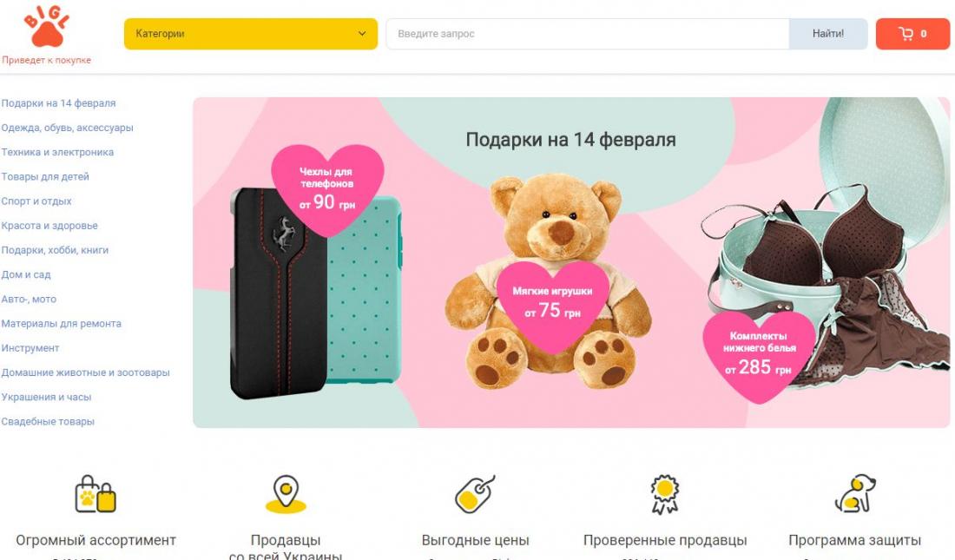Click the shopping bags assortment icon

(95, 493)
